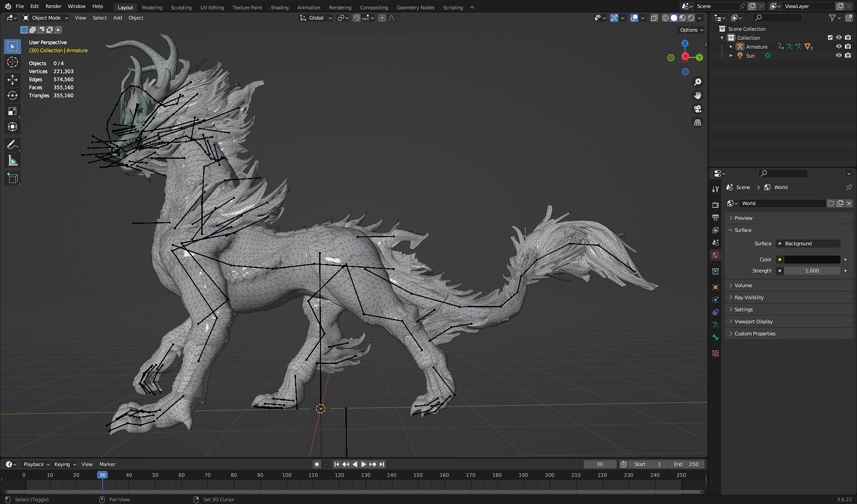This screenshot has width=857, height=504.
Task: Expand the Ray Visibility section
Action: coord(748,297)
